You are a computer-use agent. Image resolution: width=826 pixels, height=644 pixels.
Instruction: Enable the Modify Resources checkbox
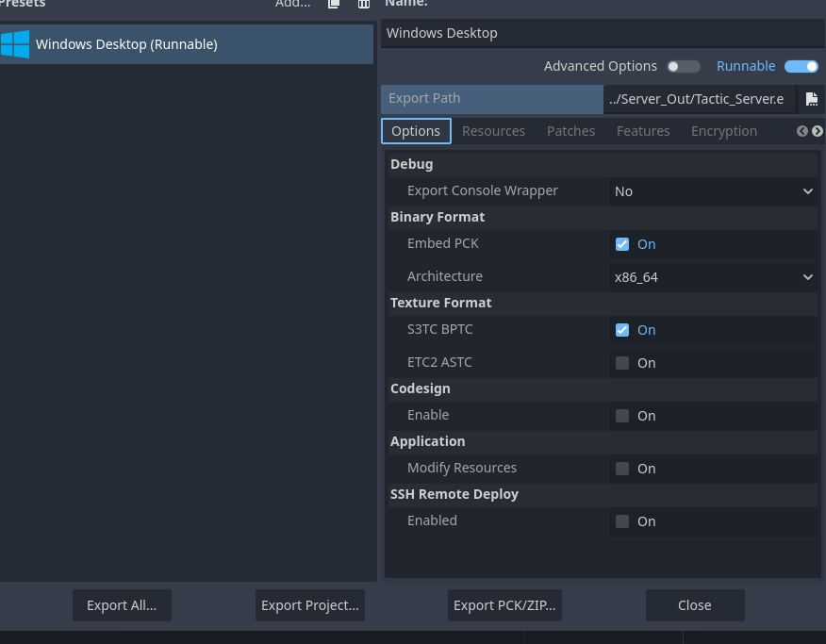tap(622, 469)
